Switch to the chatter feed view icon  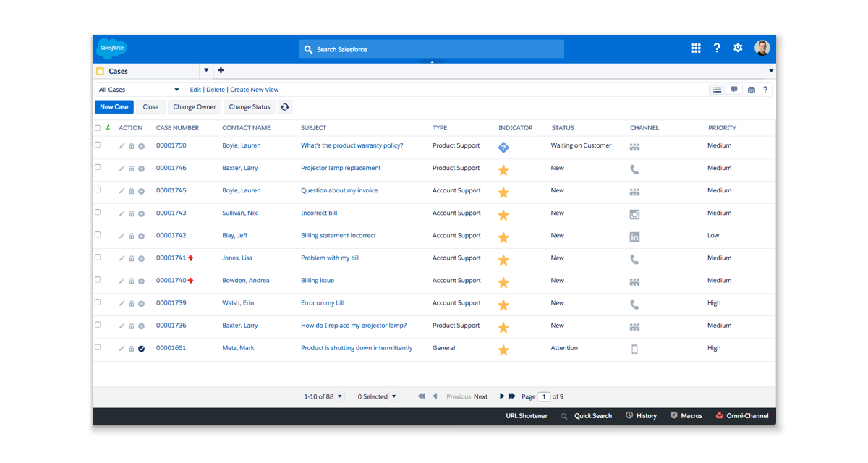[x=734, y=90]
